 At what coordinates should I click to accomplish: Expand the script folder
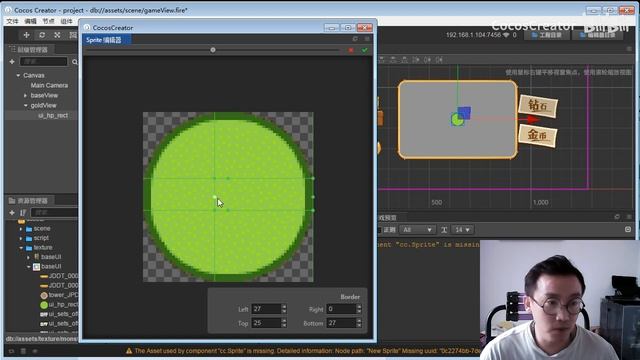[21, 238]
